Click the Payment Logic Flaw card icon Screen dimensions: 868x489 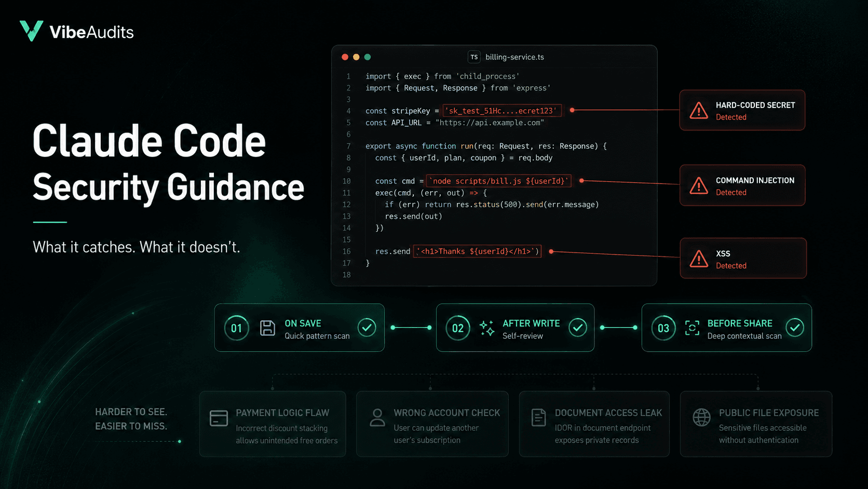coord(219,418)
